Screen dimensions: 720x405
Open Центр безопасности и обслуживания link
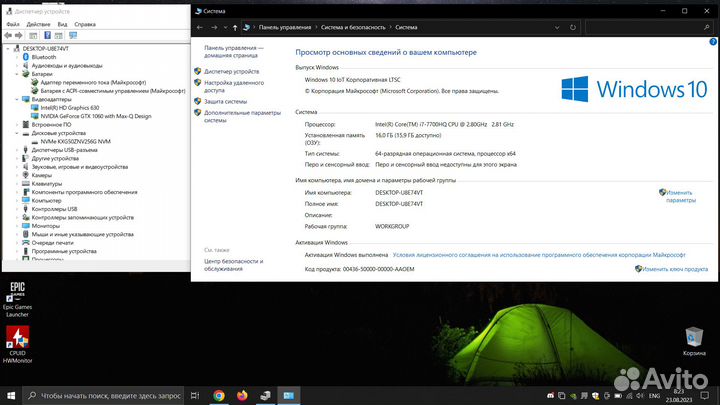tap(234, 265)
